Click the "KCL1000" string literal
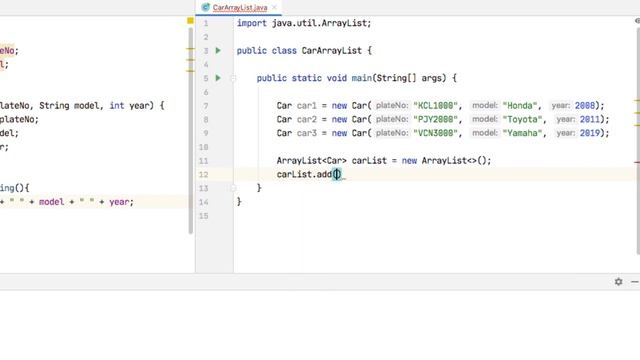The width and height of the screenshot is (640, 360). pos(435,106)
